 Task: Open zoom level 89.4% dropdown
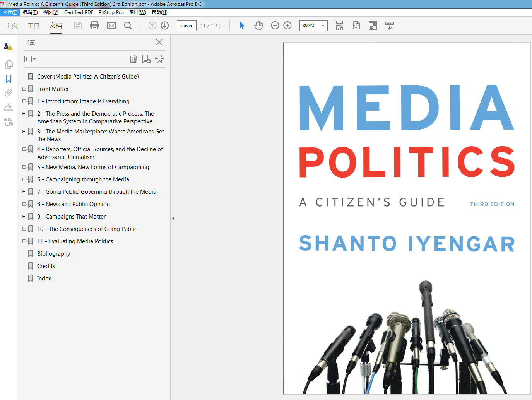pyautogui.click(x=323, y=26)
